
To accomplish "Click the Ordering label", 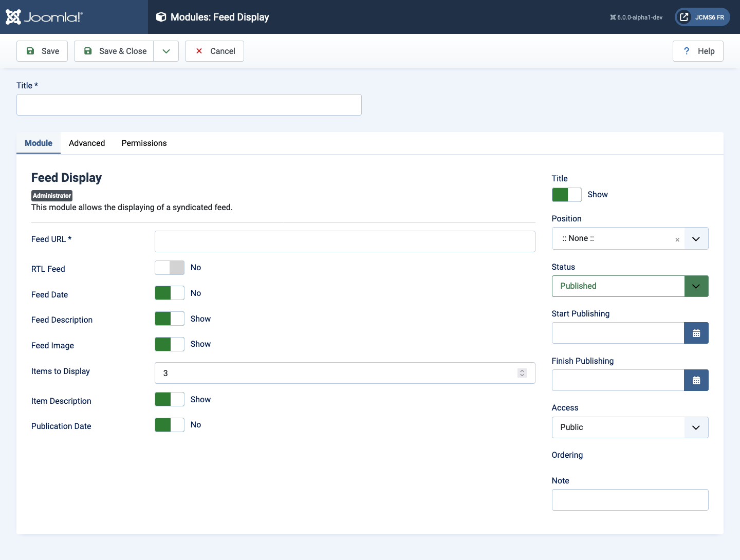I will pos(567,455).
